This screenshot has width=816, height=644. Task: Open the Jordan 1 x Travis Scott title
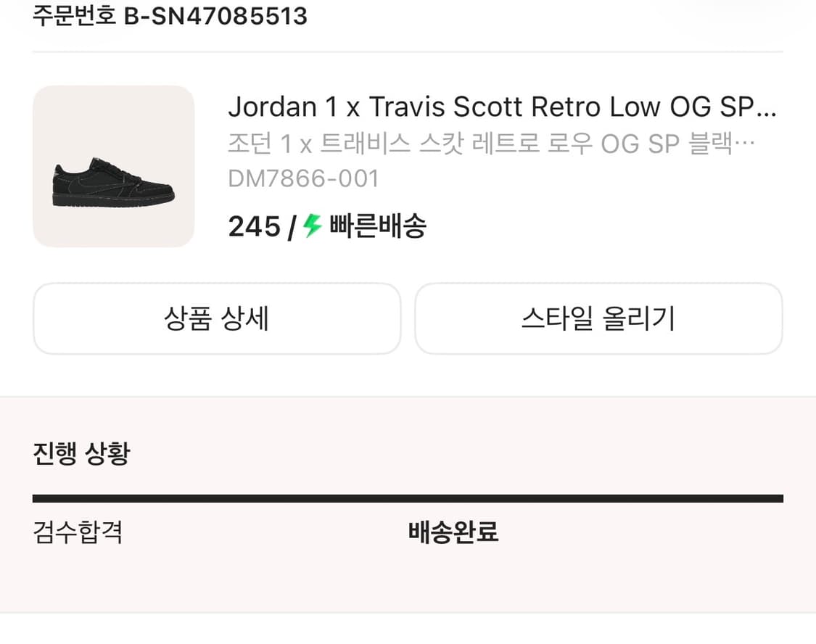coord(493,107)
